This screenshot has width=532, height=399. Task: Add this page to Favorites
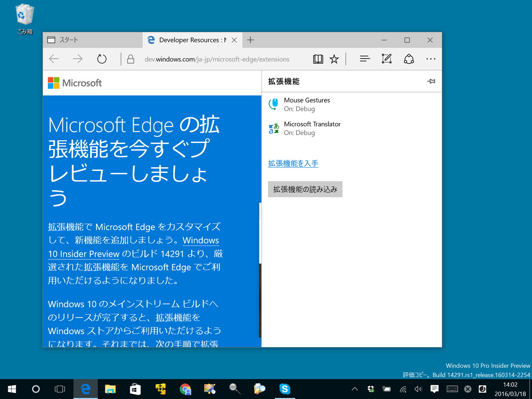[334, 59]
